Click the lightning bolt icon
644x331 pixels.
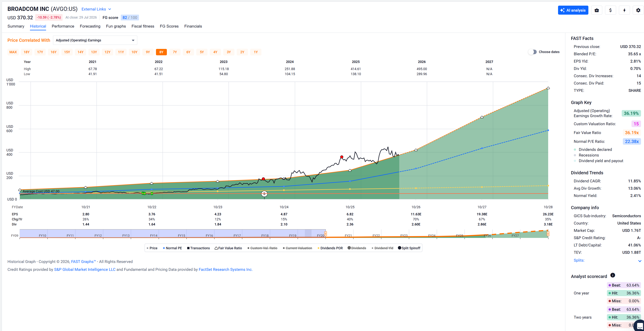tap(625, 10)
